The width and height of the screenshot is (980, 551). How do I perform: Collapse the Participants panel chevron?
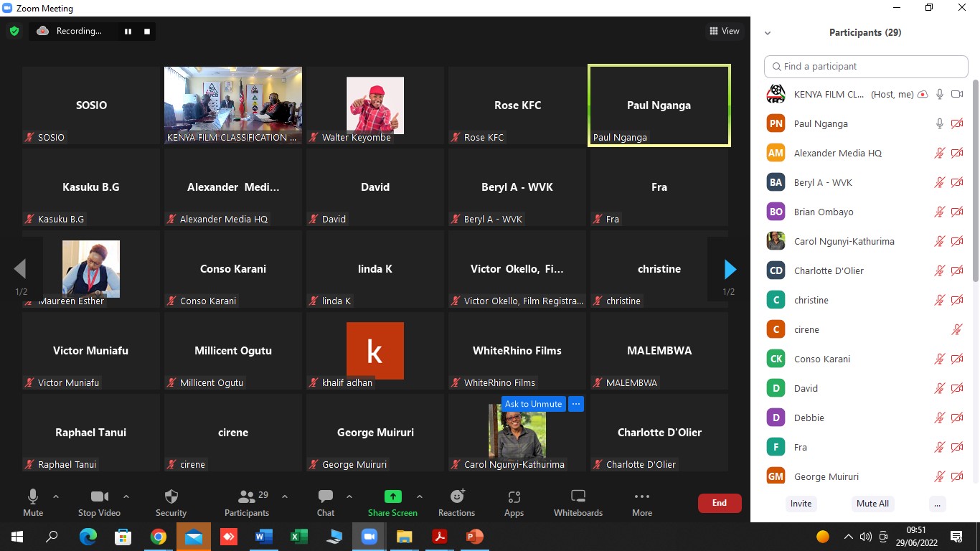coord(768,33)
